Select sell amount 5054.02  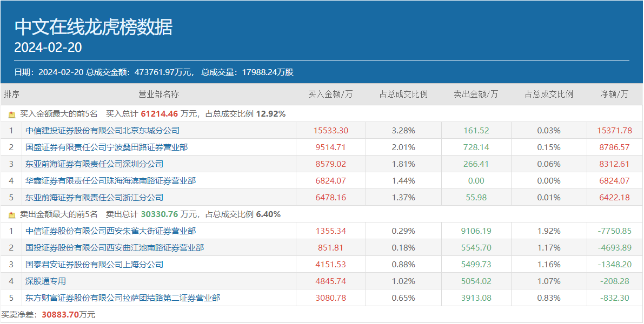click(476, 281)
